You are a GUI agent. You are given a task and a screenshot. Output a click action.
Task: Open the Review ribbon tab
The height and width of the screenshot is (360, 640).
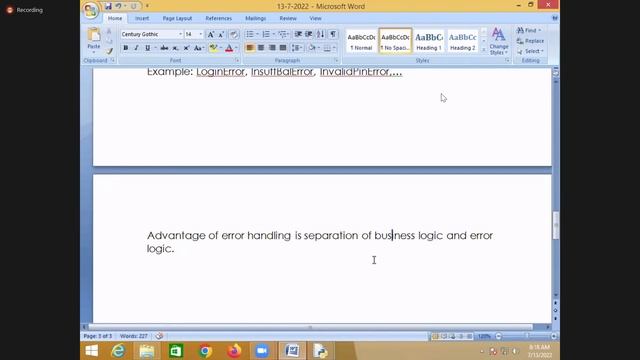(288, 18)
